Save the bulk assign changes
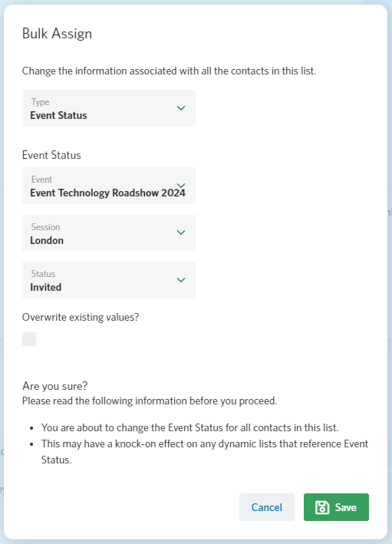The width and height of the screenshot is (392, 544). [x=336, y=507]
